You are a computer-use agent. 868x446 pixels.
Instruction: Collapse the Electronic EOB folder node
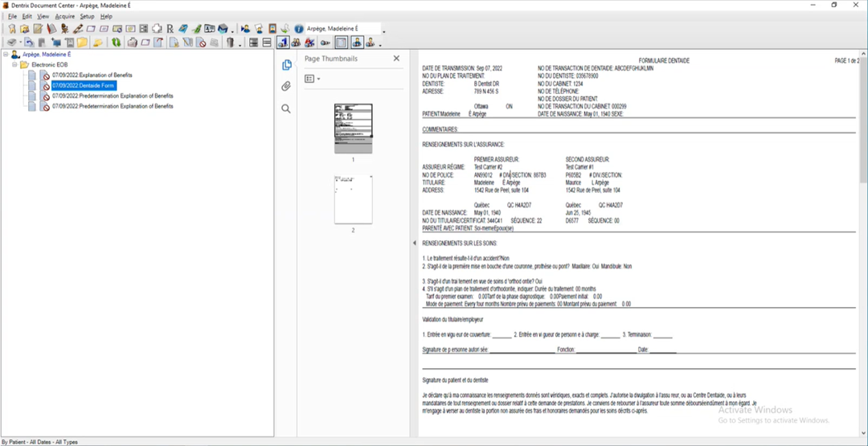click(x=15, y=64)
